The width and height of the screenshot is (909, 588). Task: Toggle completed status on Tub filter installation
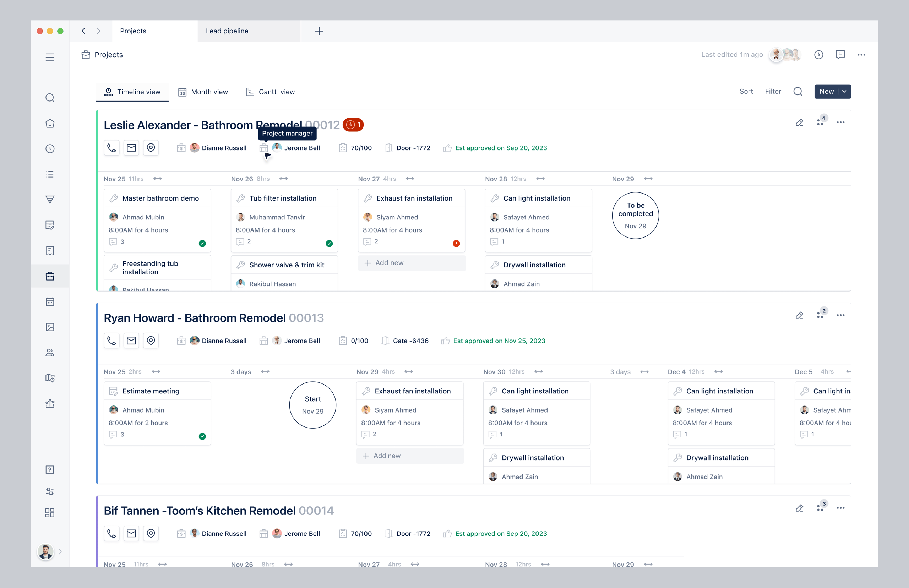(329, 244)
